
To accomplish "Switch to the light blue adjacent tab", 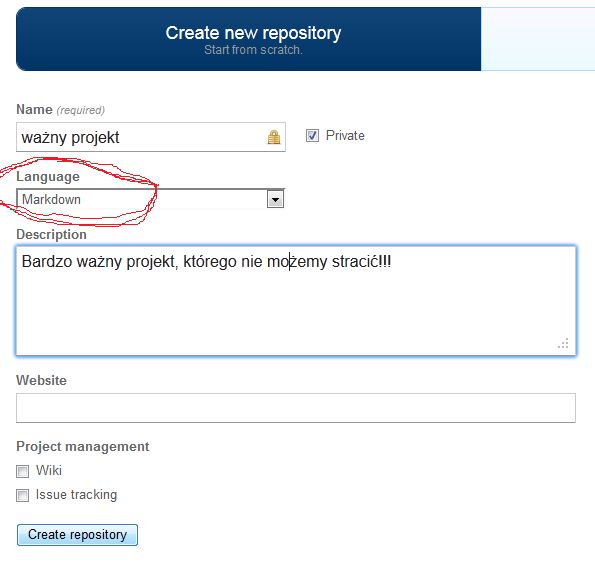I will click(x=538, y=39).
